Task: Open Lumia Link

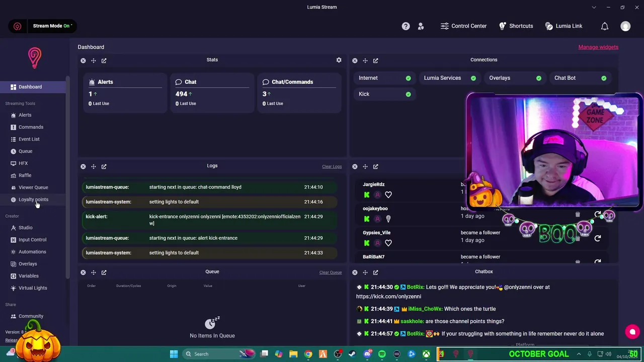Action: pyautogui.click(x=563, y=26)
